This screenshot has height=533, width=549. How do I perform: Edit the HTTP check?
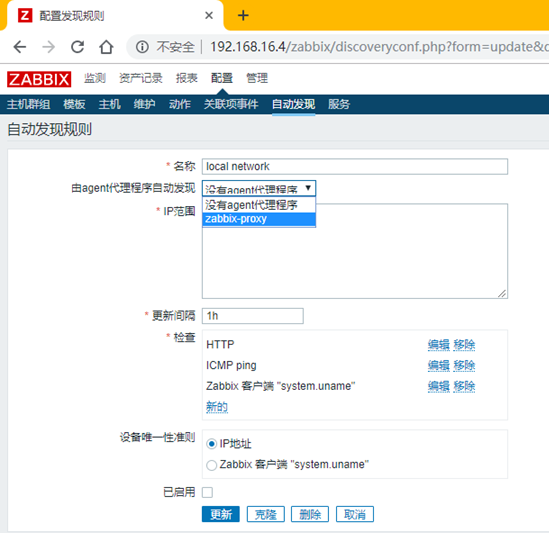click(x=438, y=345)
